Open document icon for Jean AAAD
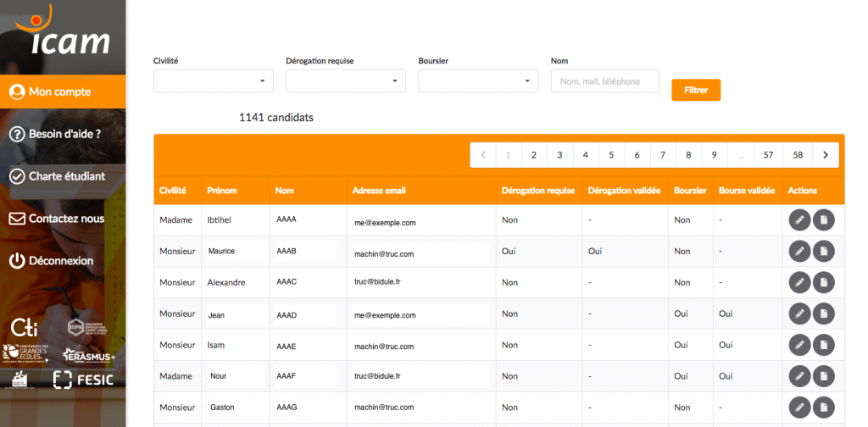Viewport: 868px width, 427px height. 823,314
